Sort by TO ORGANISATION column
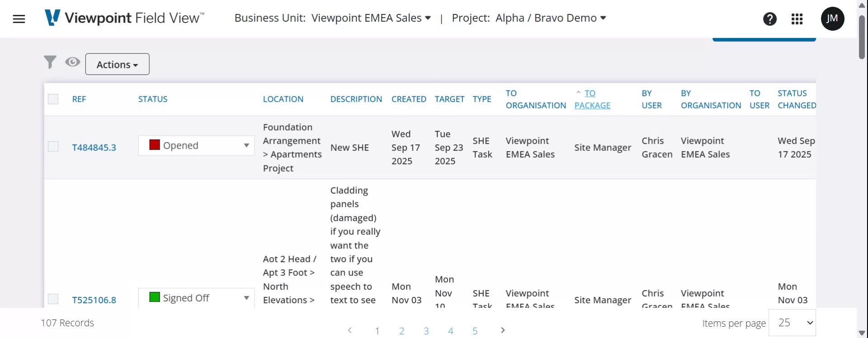The width and height of the screenshot is (868, 338). tap(536, 99)
